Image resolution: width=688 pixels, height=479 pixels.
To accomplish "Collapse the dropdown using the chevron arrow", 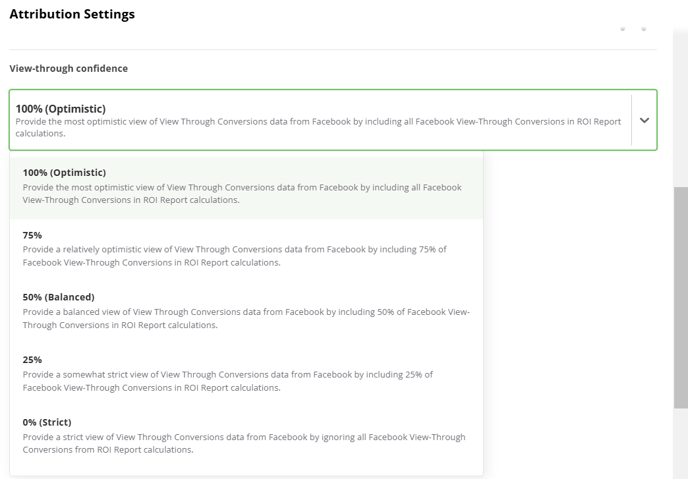I will (644, 120).
